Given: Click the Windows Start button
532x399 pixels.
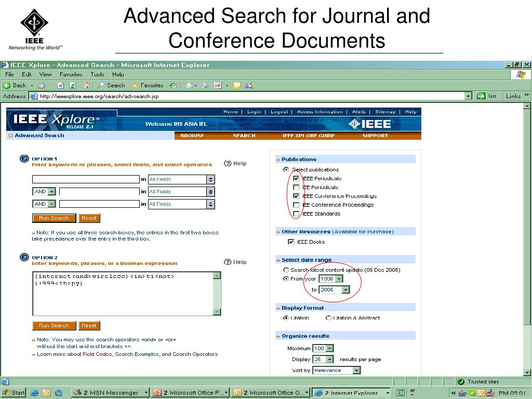Looking at the screenshot, I should point(14,393).
